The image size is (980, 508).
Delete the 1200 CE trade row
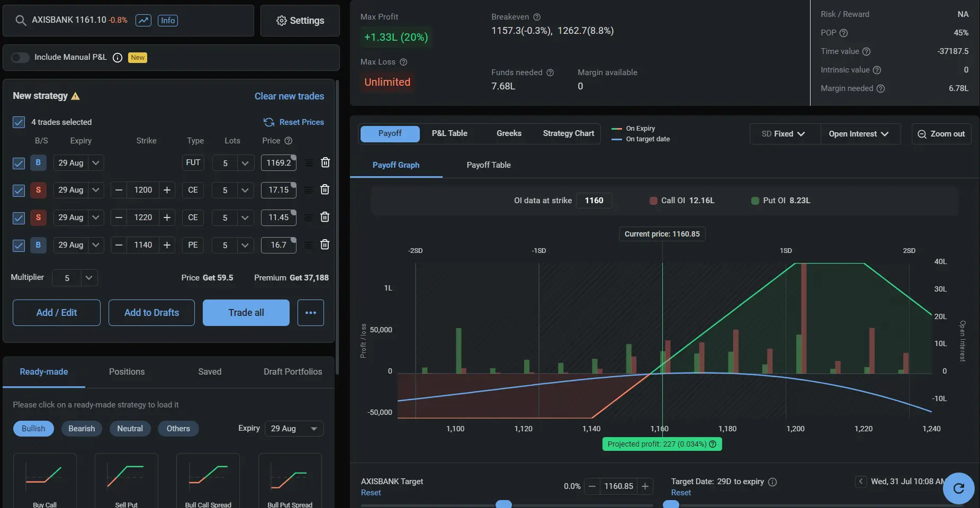(x=325, y=189)
